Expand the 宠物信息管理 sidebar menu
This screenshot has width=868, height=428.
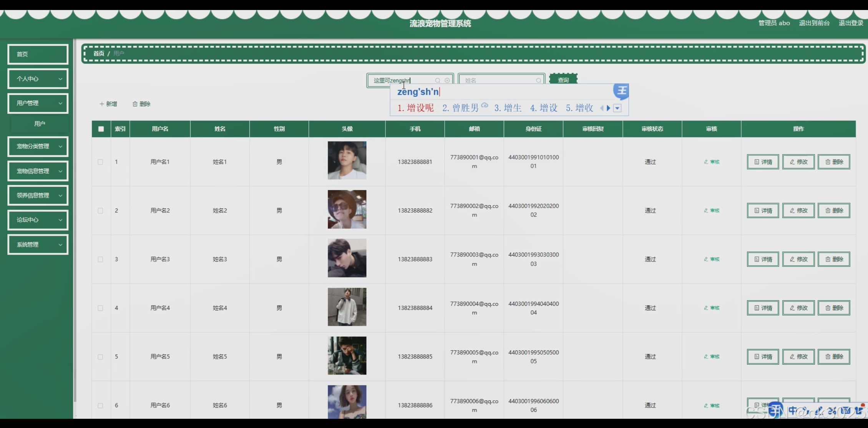[x=38, y=171]
